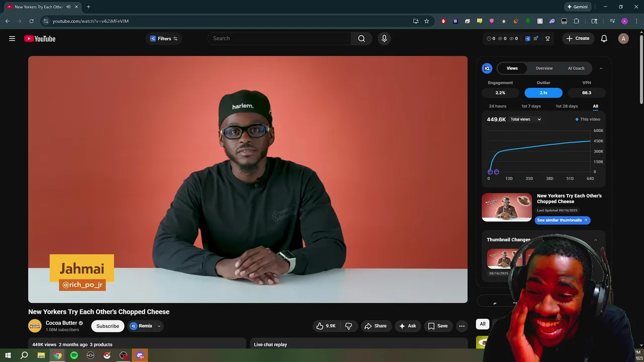Open File Explorer from the taskbar
Viewport: 644px width, 362px height.
tap(41, 355)
